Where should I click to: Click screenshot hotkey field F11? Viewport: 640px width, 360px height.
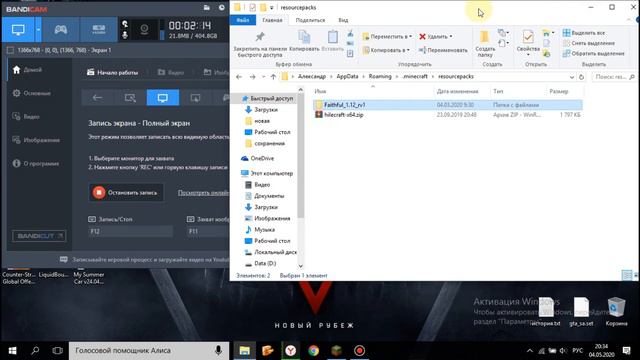[x=208, y=231]
